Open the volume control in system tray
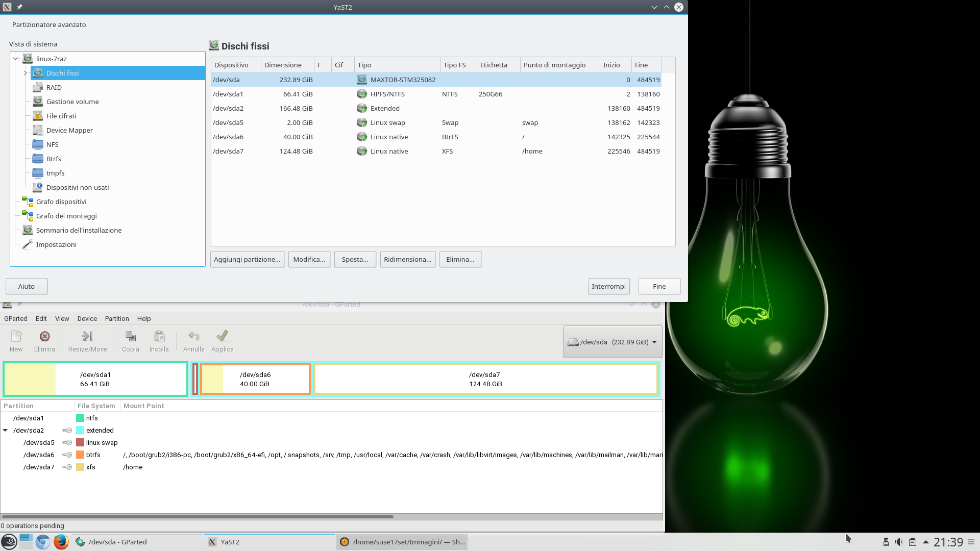The image size is (980, 551). tap(899, 542)
